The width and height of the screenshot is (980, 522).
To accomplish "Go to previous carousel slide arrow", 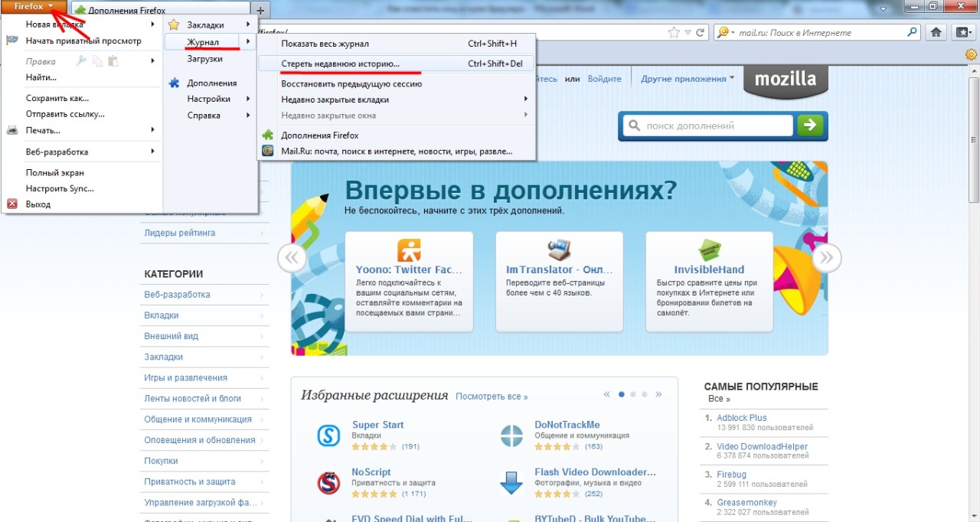I will point(292,259).
